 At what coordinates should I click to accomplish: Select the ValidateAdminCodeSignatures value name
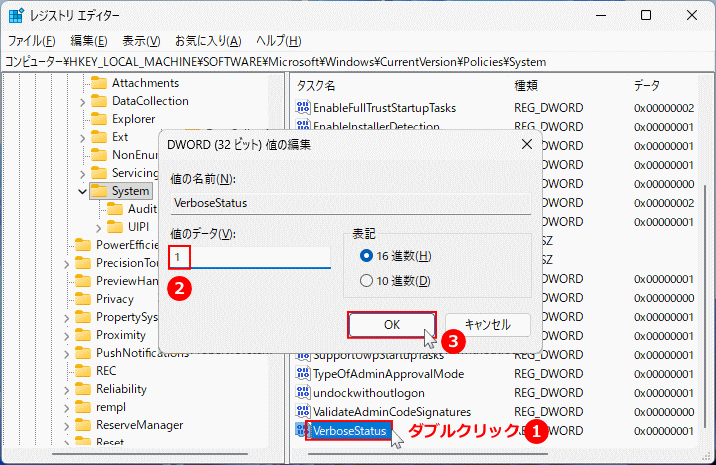[392, 412]
